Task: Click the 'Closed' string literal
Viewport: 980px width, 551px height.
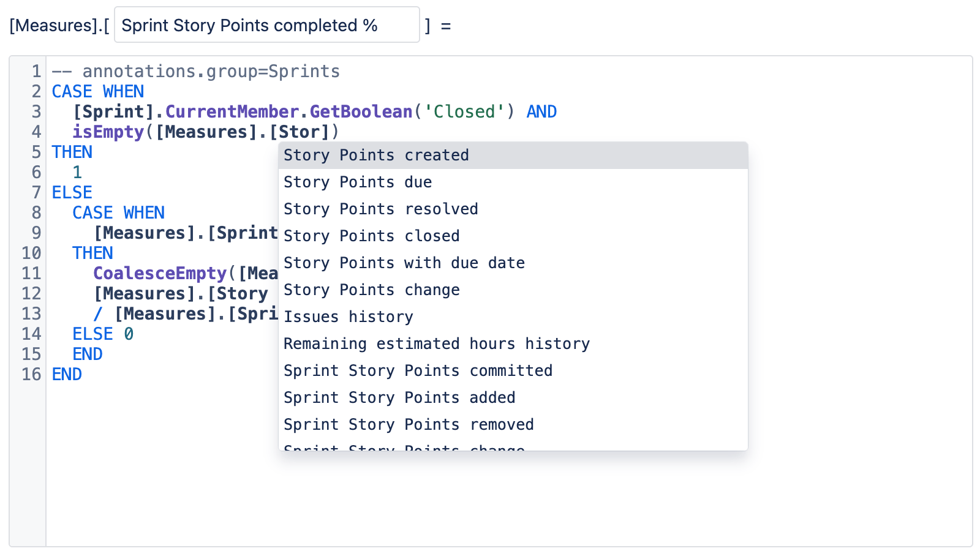Action: [469, 112]
